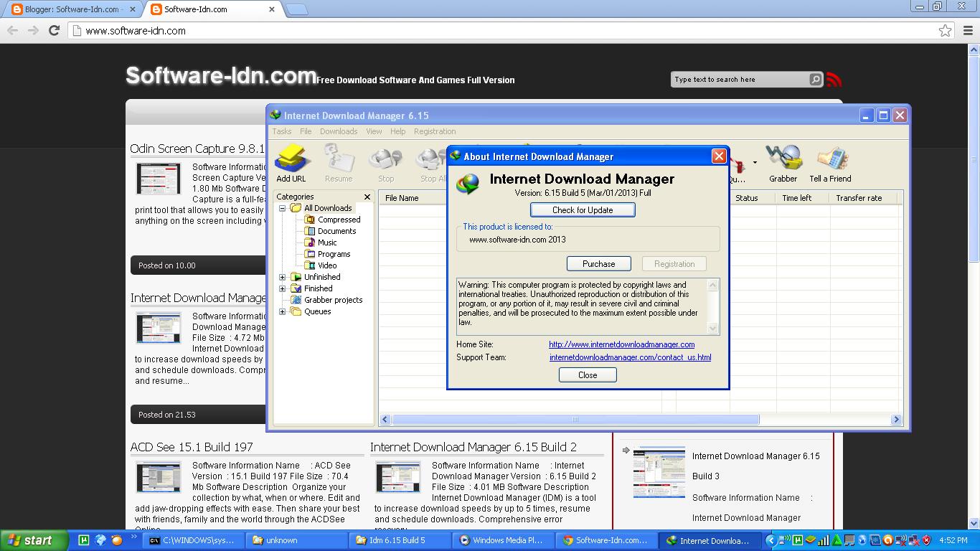Click the download list horizontal scrollbar thumb
980x551 pixels.
coord(575,420)
